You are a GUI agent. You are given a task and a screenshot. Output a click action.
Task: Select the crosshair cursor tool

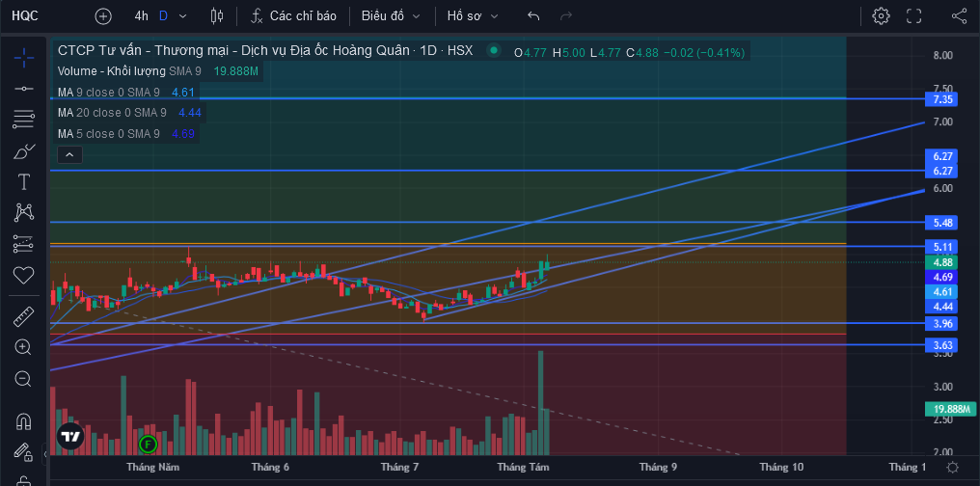pyautogui.click(x=24, y=58)
